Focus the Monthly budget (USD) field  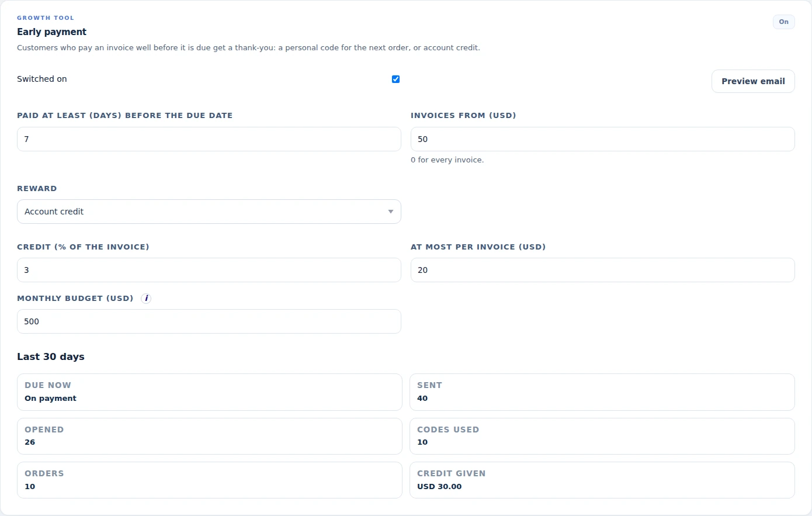point(209,321)
